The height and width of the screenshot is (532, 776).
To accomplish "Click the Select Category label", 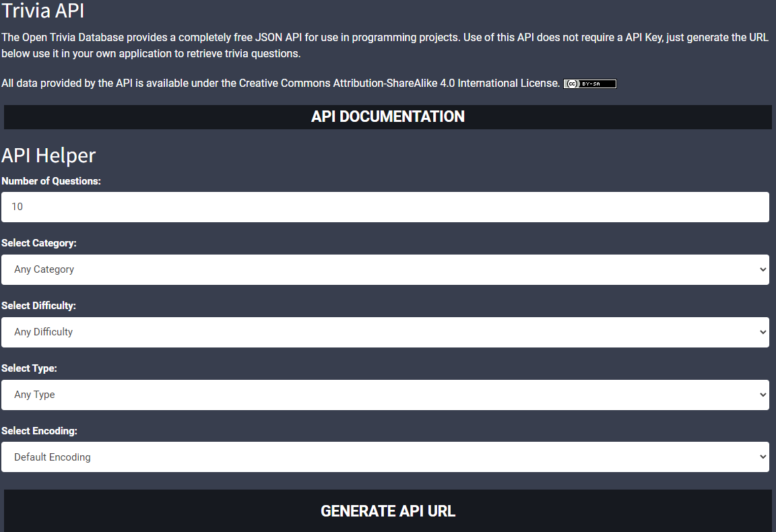I will point(37,243).
